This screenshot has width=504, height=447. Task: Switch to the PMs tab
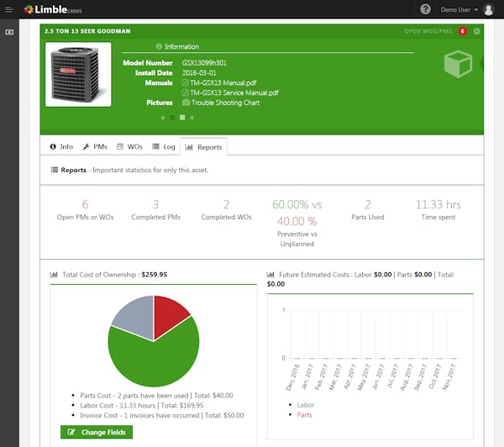pos(95,147)
